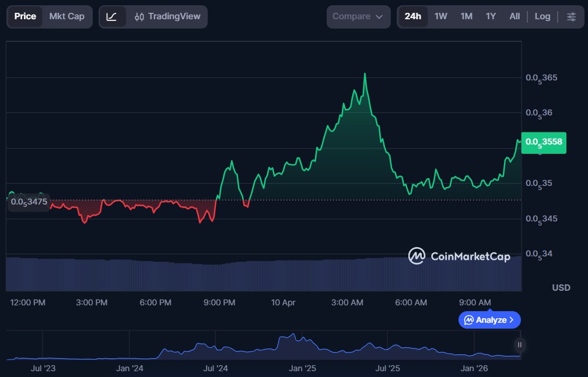
Task: Open chart settings sliders icon
Action: click(x=571, y=17)
